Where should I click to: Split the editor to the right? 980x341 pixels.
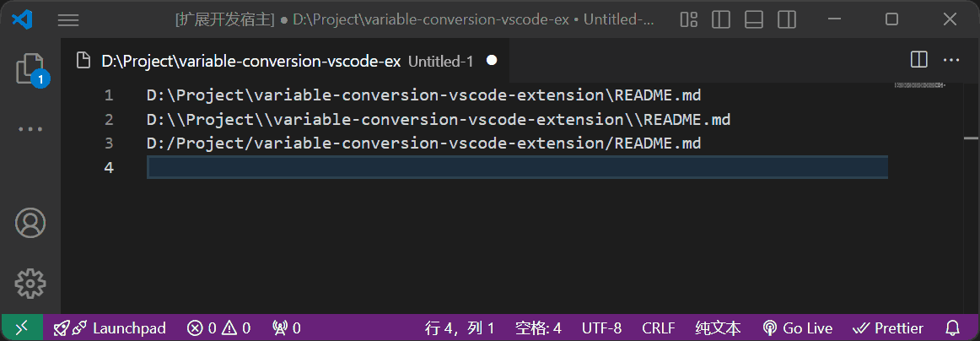pos(918,60)
